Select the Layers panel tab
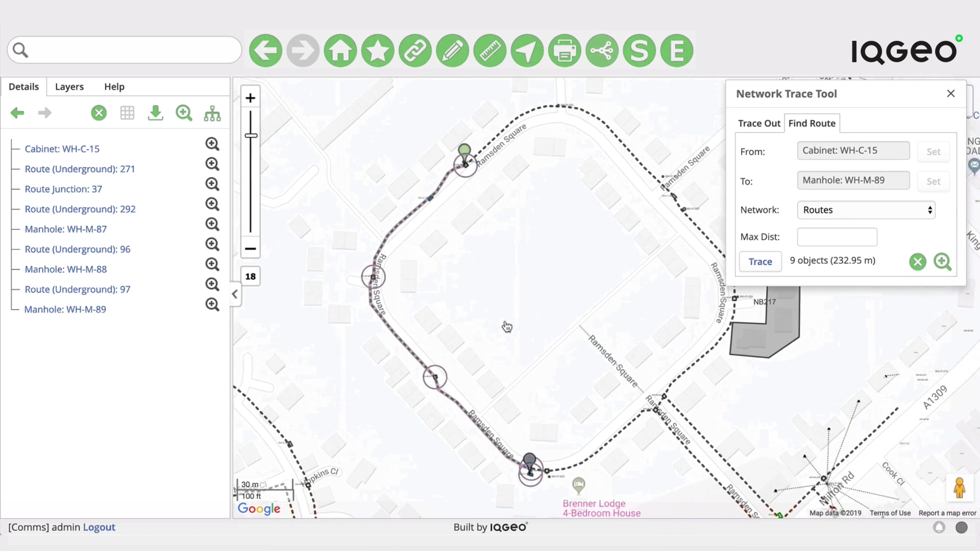Image resolution: width=980 pixels, height=551 pixels. (x=69, y=86)
